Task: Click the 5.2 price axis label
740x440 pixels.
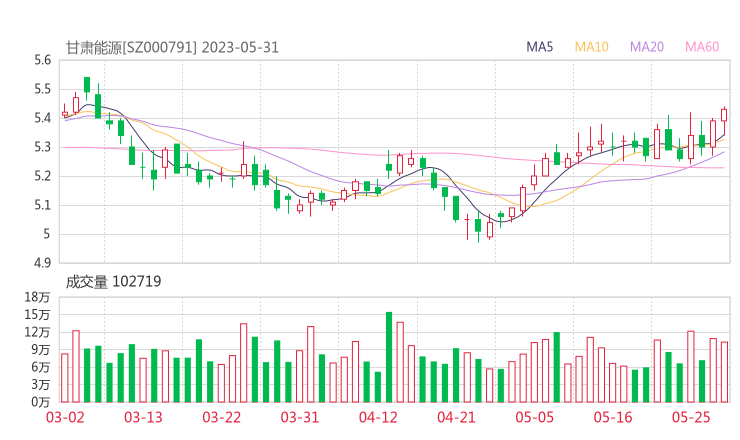Action: tap(42, 176)
